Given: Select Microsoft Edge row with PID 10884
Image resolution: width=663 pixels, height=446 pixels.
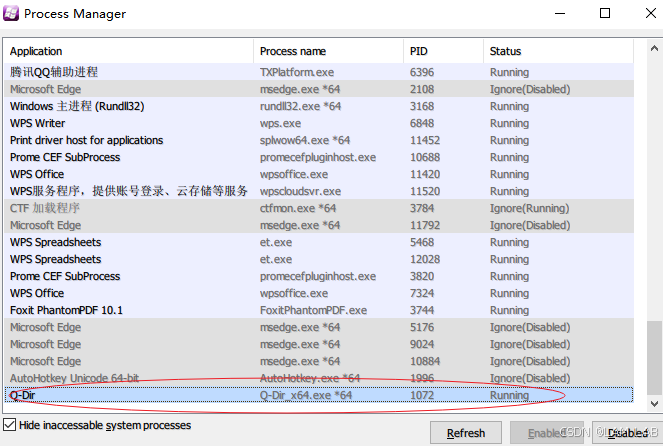Looking at the screenshot, I should 319,361.
